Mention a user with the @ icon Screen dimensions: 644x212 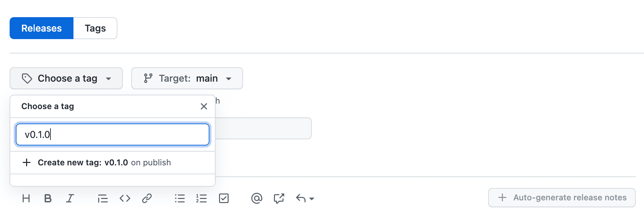(257, 198)
